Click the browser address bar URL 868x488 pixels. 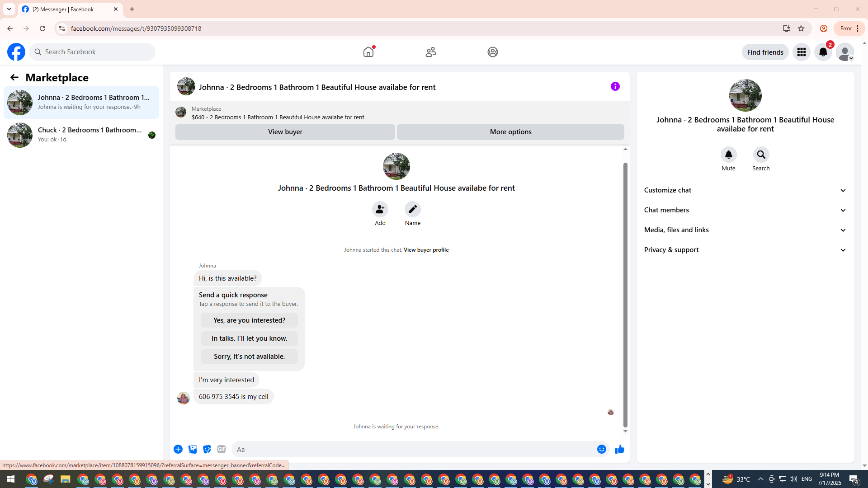[x=136, y=28]
